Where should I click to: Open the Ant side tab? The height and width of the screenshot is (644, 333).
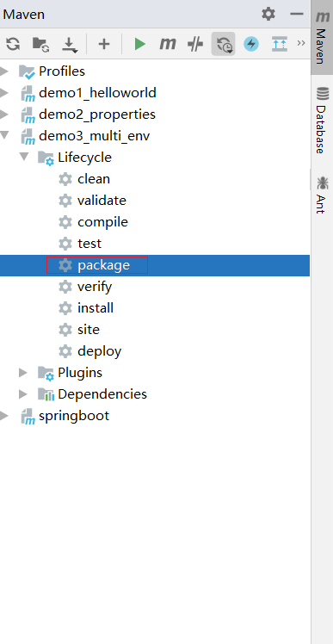point(322,195)
